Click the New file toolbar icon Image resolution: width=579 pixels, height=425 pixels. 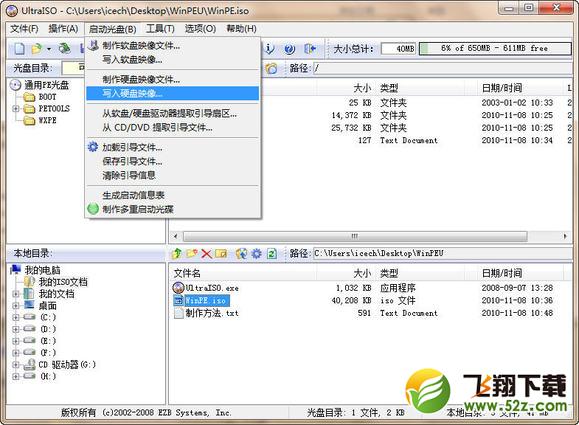coord(19,48)
